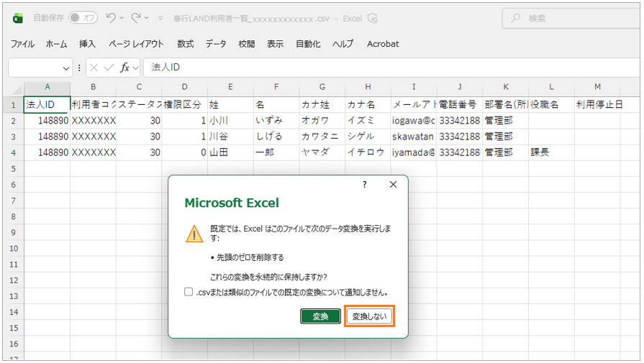
Task: Click the Insert Function fx icon
Action: point(124,68)
